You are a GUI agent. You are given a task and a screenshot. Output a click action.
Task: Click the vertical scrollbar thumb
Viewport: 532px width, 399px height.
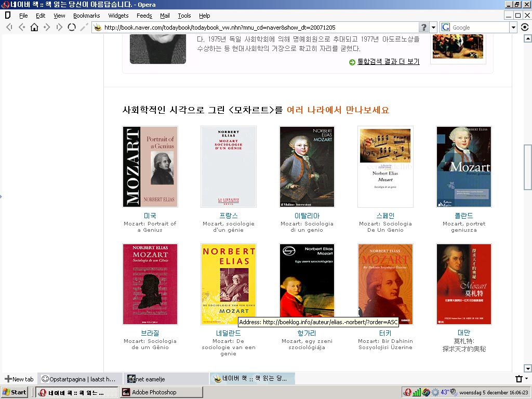click(527, 167)
